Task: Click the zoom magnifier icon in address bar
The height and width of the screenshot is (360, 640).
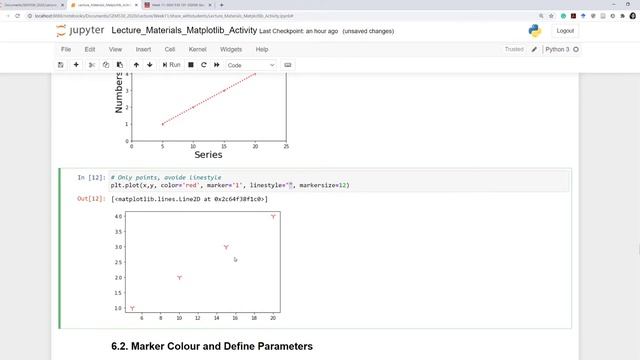Action: pyautogui.click(x=541, y=16)
